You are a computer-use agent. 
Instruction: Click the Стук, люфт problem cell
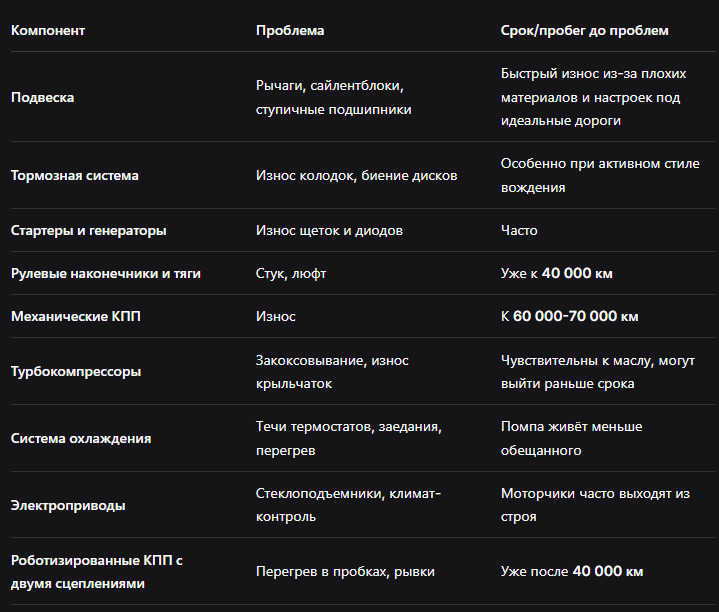click(291, 274)
